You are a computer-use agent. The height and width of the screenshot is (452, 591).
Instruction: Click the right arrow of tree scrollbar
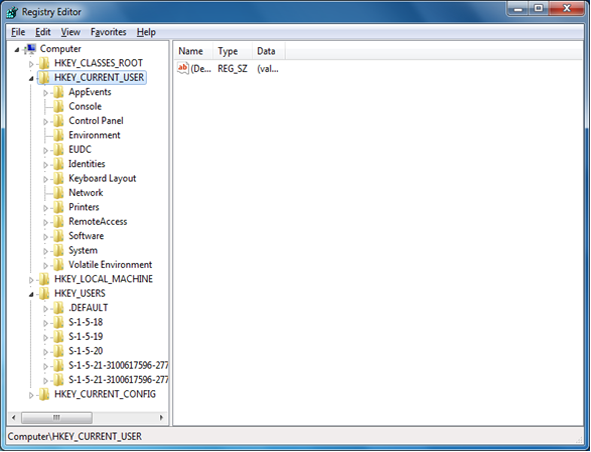coord(161,417)
